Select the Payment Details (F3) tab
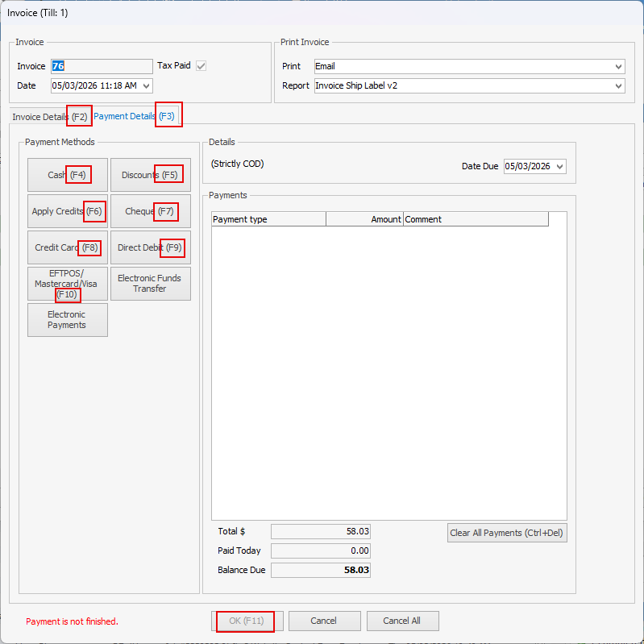Screen dimensions: 644x644 coord(134,116)
